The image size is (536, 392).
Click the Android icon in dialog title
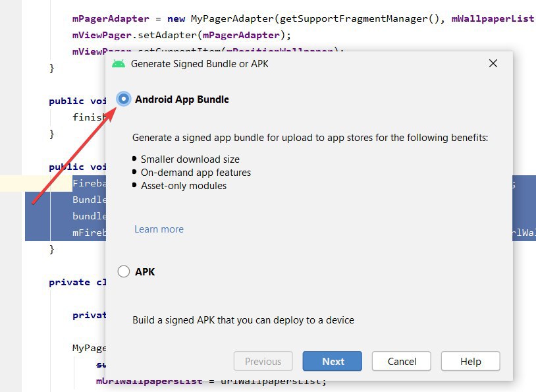point(119,64)
